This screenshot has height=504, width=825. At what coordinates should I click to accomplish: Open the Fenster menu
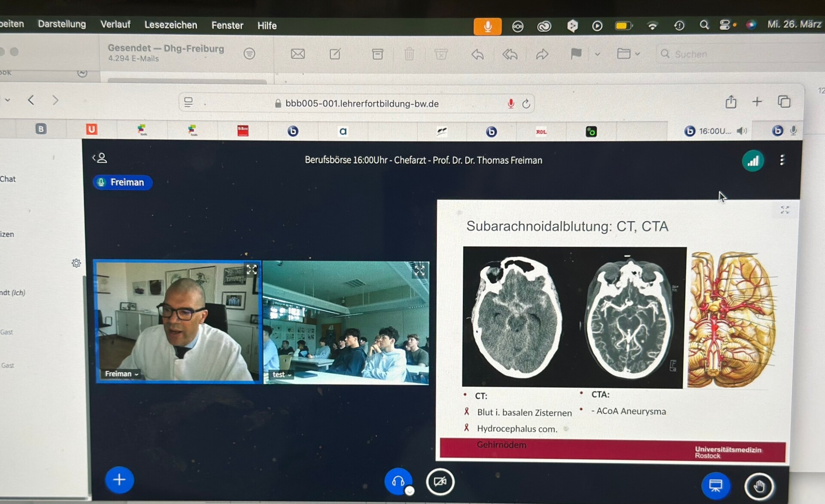(227, 25)
